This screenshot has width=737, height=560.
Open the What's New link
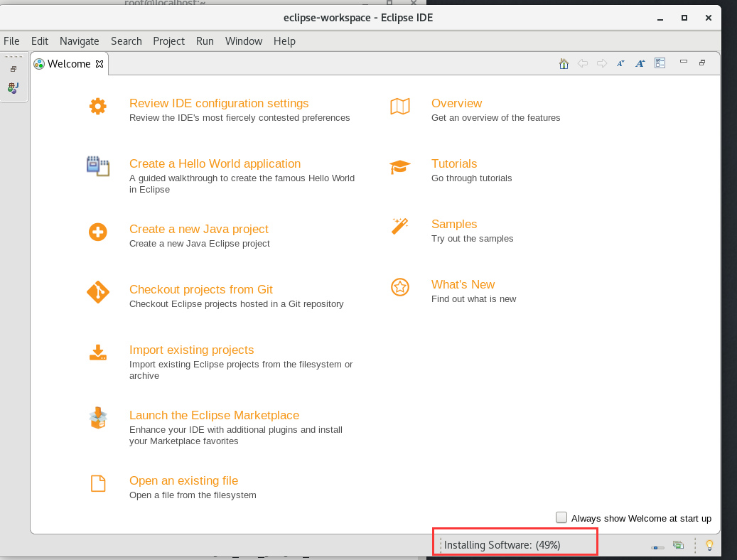463,284
